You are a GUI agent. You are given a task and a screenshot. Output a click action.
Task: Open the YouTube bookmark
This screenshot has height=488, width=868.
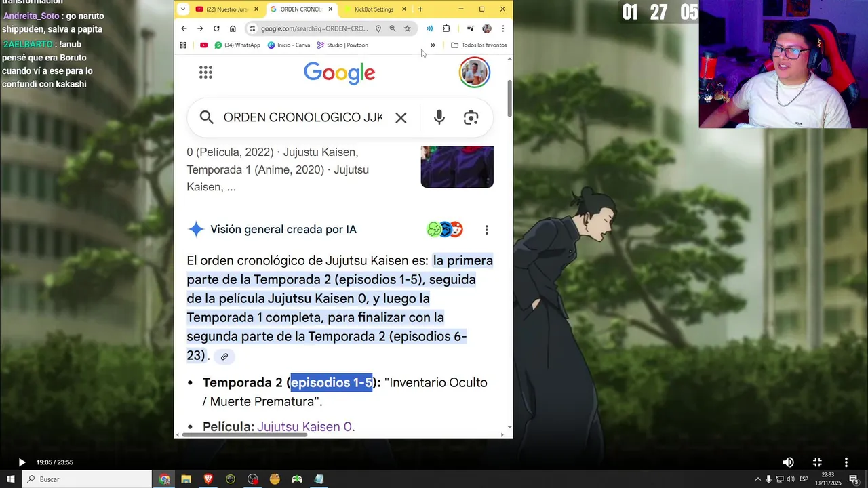203,45
